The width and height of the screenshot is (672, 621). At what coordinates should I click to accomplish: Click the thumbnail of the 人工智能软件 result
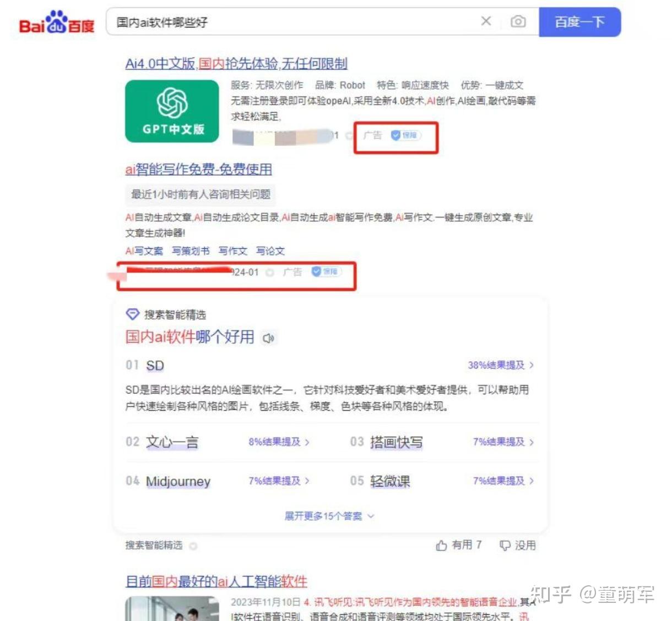click(172, 609)
